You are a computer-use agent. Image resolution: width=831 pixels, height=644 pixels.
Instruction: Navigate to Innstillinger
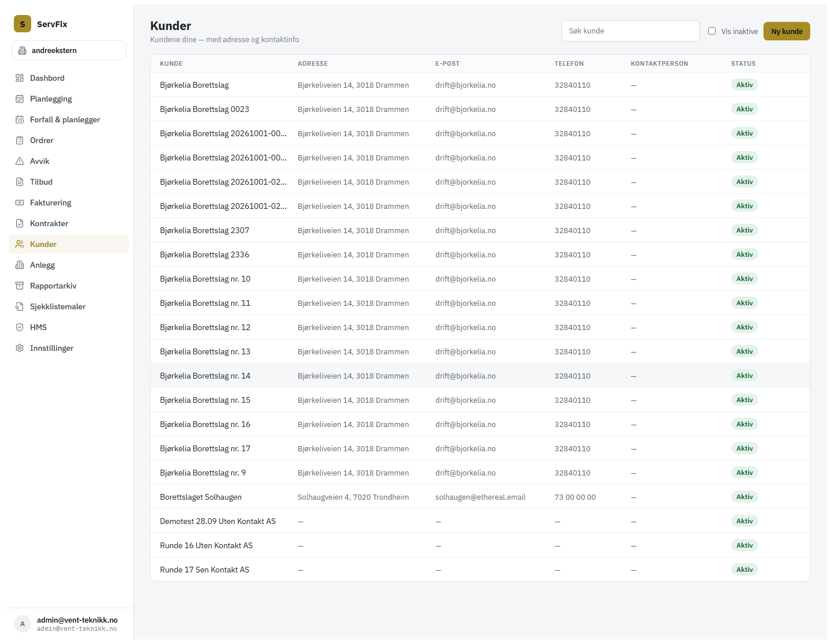tap(69, 348)
